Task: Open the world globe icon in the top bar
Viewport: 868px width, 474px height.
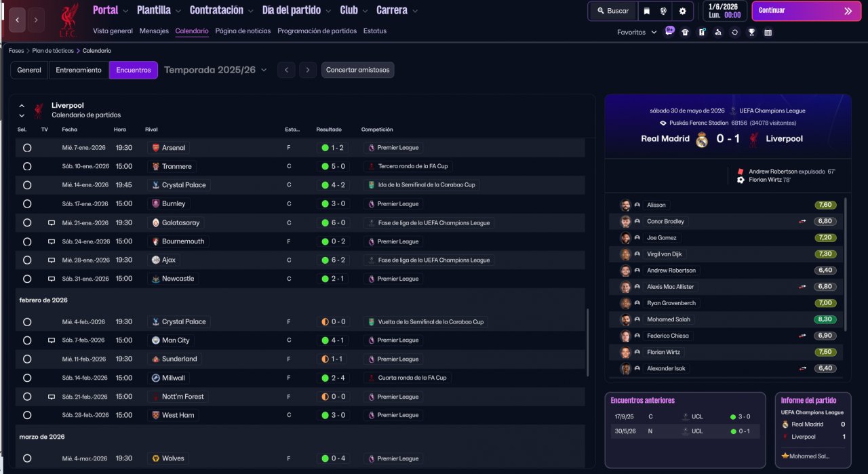Action: (663, 11)
